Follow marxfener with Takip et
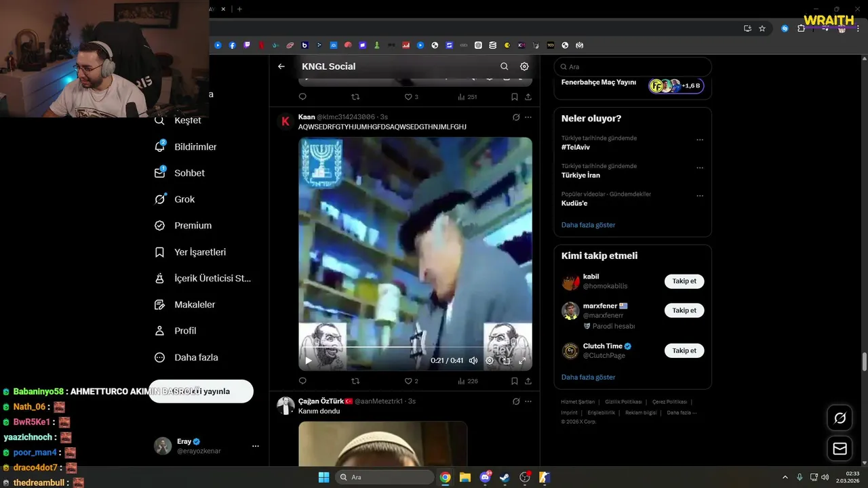The width and height of the screenshot is (868, 488). (684, 310)
